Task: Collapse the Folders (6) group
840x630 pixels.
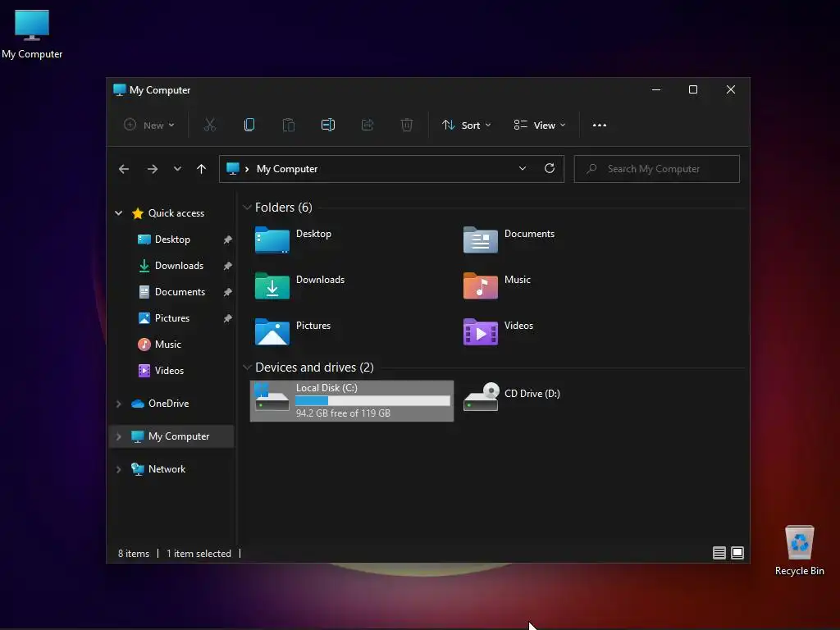Action: click(247, 207)
